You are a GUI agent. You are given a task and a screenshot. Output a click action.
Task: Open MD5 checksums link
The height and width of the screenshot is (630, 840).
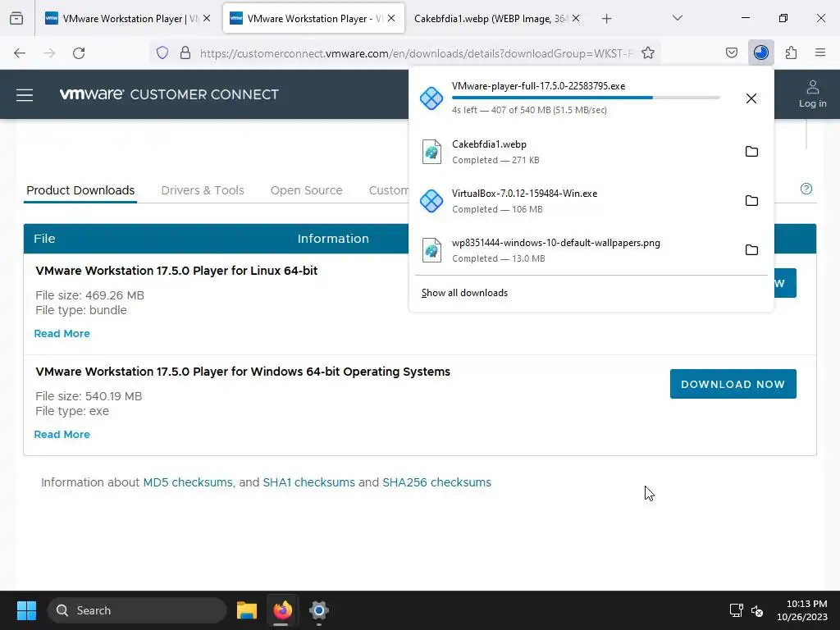[x=188, y=482]
